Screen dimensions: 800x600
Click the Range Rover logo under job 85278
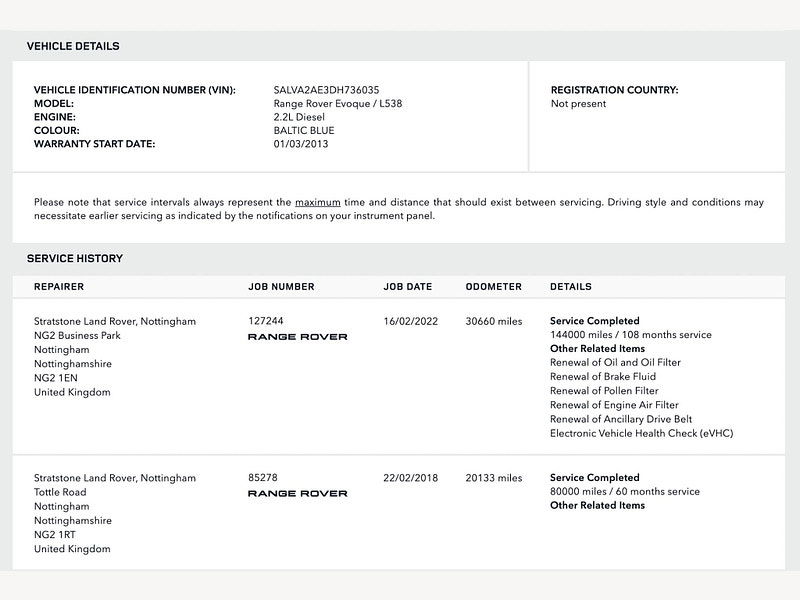pos(297,493)
